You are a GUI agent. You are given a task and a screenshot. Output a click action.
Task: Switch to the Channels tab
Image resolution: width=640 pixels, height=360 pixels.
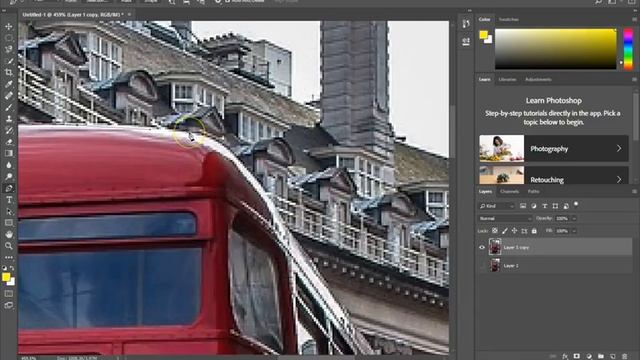coord(509,191)
